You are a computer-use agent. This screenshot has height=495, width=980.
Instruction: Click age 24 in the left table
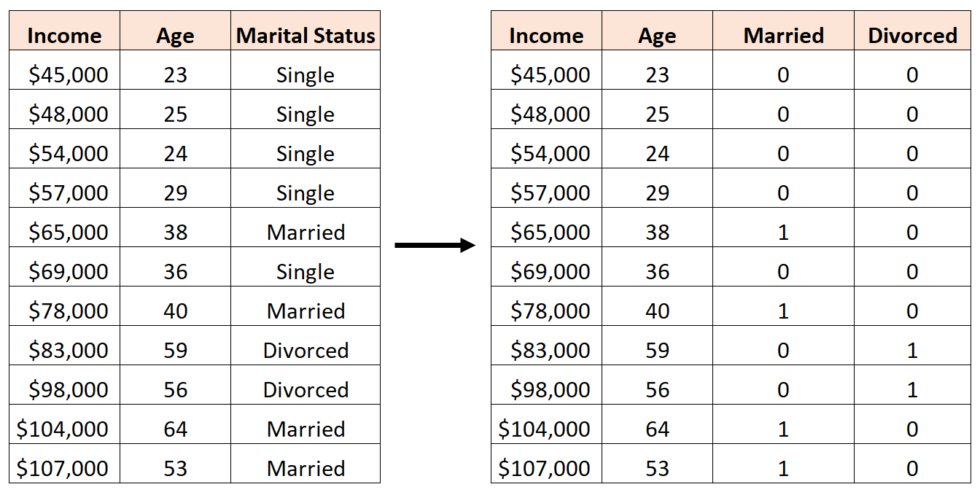[175, 154]
